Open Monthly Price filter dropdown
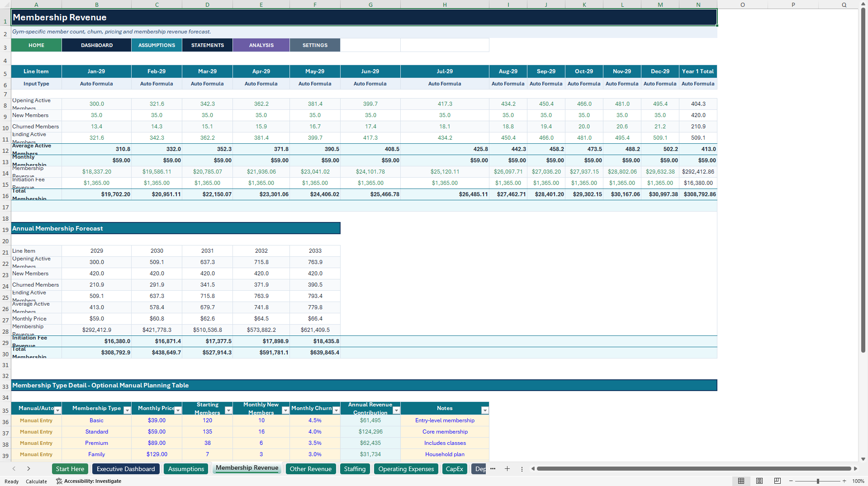 pyautogui.click(x=178, y=411)
